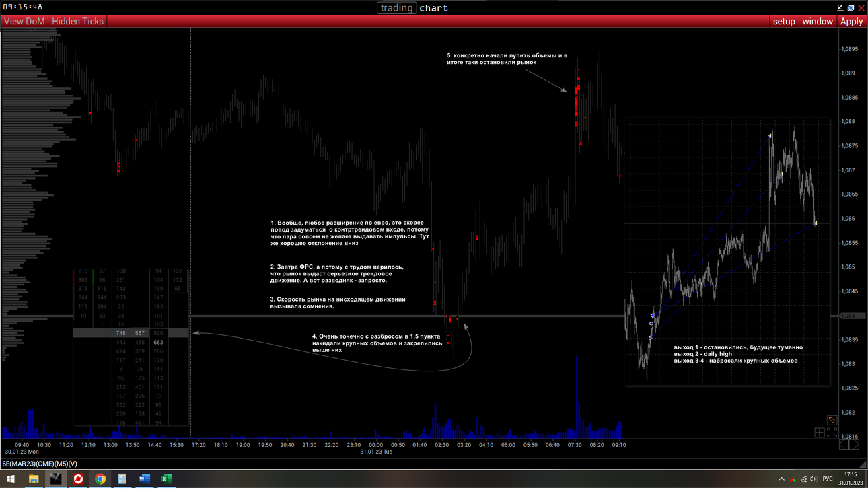Image resolution: width=868 pixels, height=496 pixels.
Task: Click annotation text starting with '4. Очень точечно'
Action: [x=377, y=343]
